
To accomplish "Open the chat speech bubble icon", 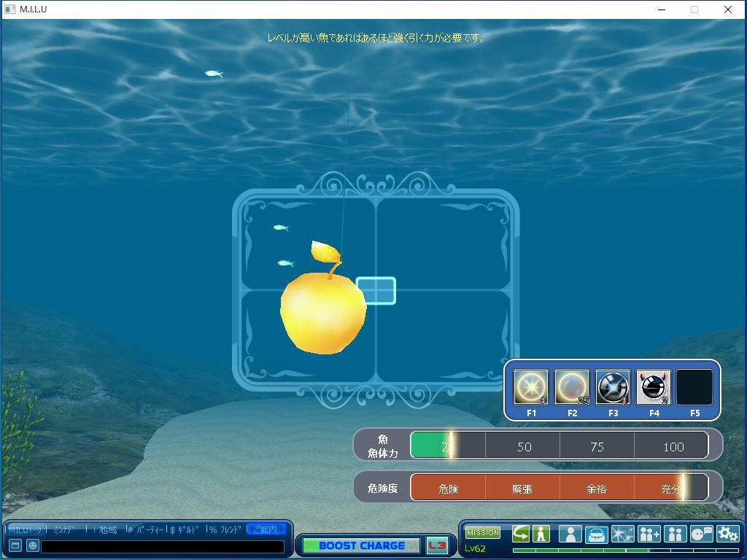I will [x=701, y=534].
